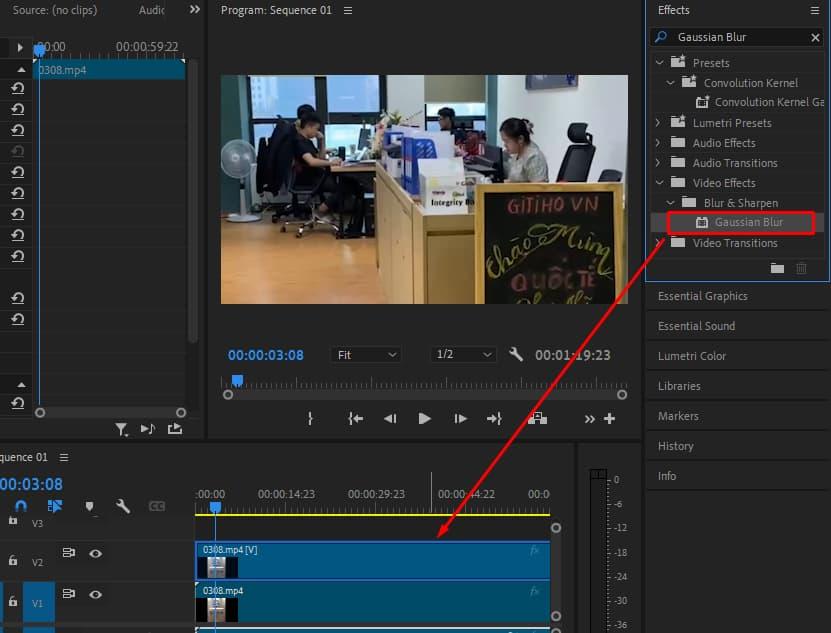This screenshot has height=633, width=831.
Task: Enable the Linked Selection icon
Action: pos(55,506)
